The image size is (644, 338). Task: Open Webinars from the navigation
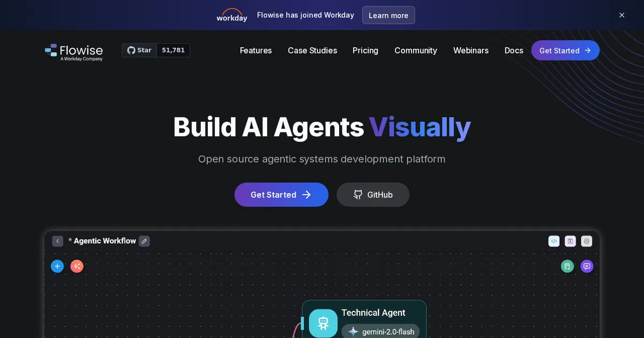tap(471, 50)
